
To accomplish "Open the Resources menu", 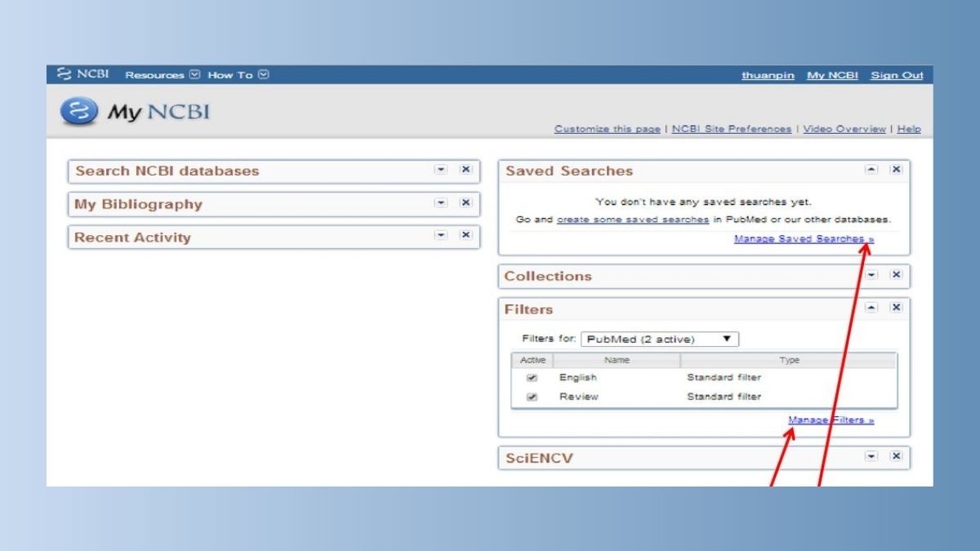I will pyautogui.click(x=162, y=75).
